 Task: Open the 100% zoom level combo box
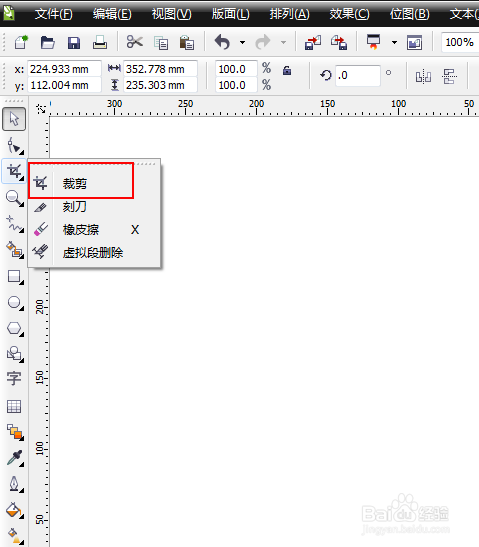tap(460, 43)
